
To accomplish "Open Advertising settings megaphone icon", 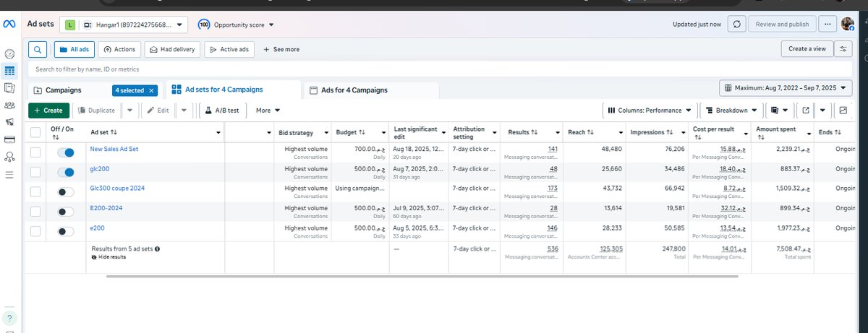I will (9, 121).
